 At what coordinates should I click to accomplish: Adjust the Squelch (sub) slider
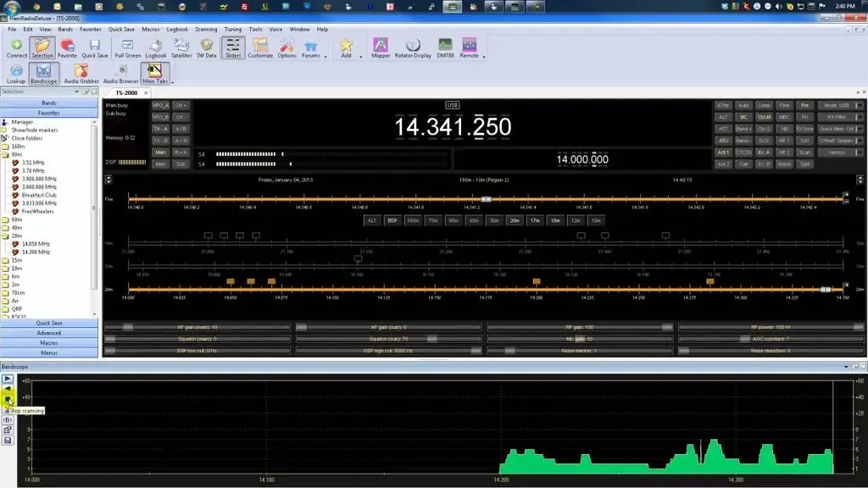click(388, 339)
